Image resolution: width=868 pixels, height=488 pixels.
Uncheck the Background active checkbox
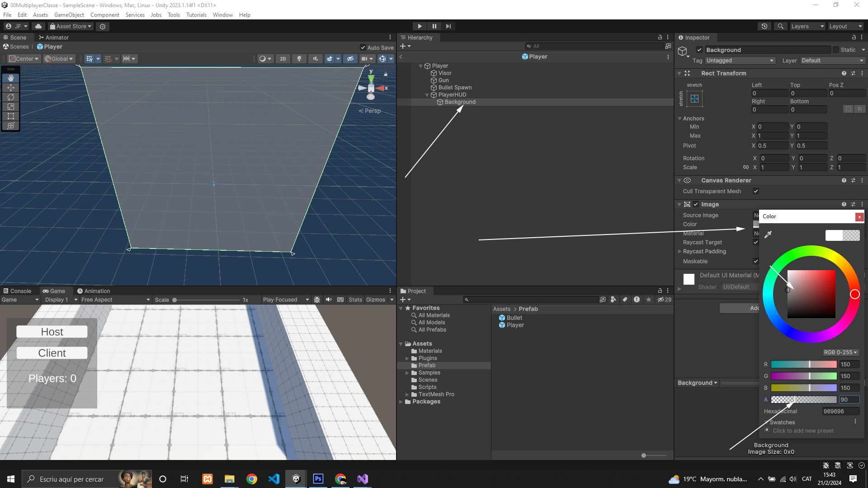coord(699,50)
